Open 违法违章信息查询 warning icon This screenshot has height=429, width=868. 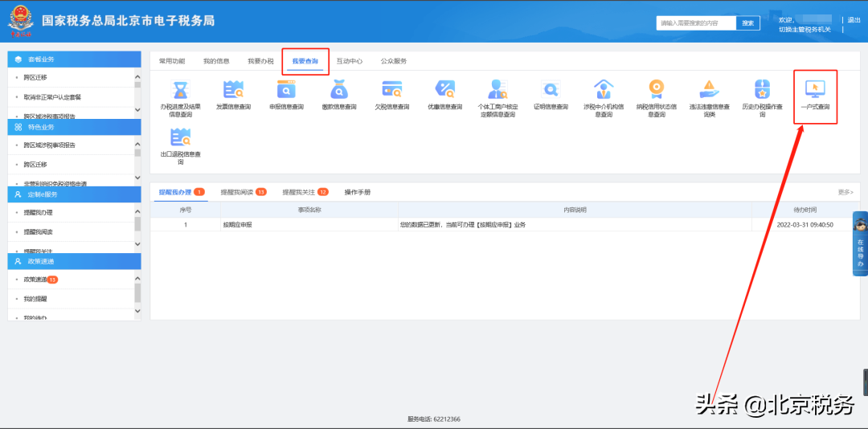tap(709, 89)
